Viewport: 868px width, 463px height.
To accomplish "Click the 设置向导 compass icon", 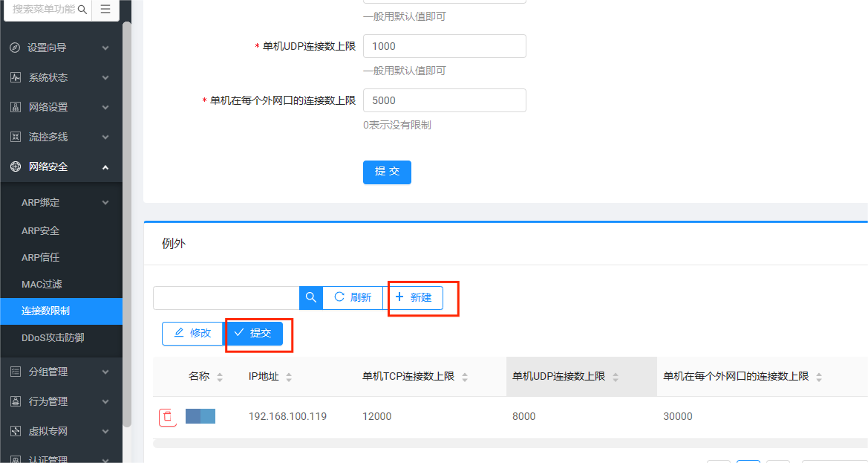I will pos(15,48).
